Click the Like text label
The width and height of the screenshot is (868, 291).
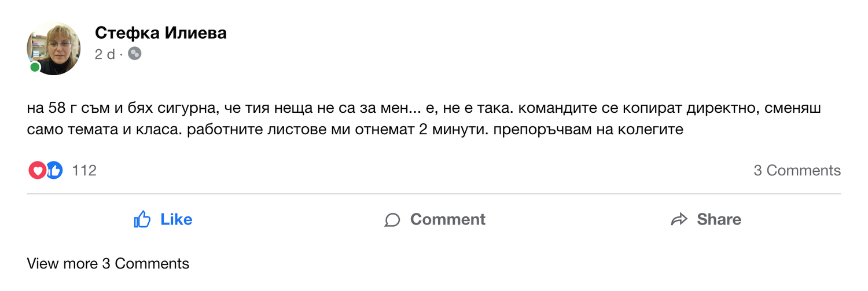click(x=176, y=219)
